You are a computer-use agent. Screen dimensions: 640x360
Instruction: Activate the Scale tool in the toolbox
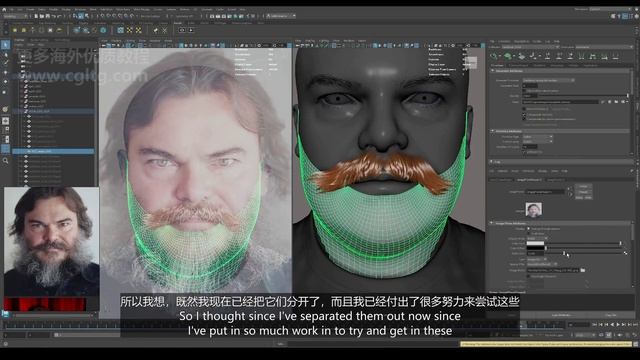click(5, 92)
